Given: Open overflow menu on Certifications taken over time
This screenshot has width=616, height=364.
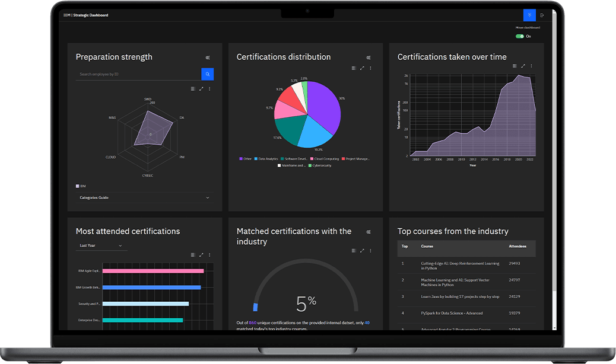Looking at the screenshot, I should pyautogui.click(x=531, y=66).
